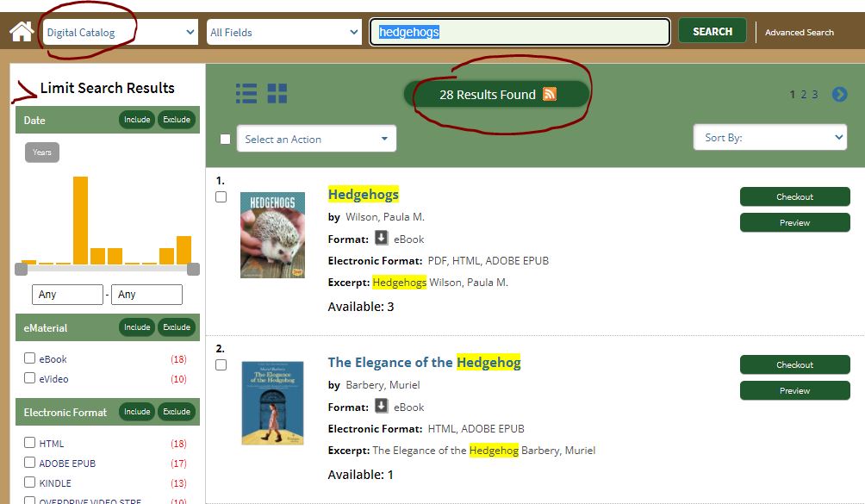Checkout The Elegance of the Hedgehog
Image resolution: width=865 pixels, height=504 pixels.
click(x=794, y=365)
